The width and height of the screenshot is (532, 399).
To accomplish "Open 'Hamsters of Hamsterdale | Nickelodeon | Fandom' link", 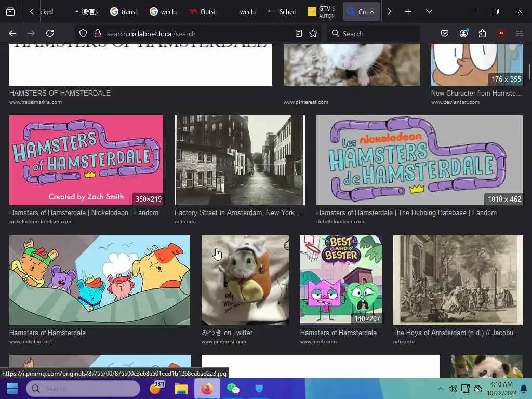I will 84,212.
